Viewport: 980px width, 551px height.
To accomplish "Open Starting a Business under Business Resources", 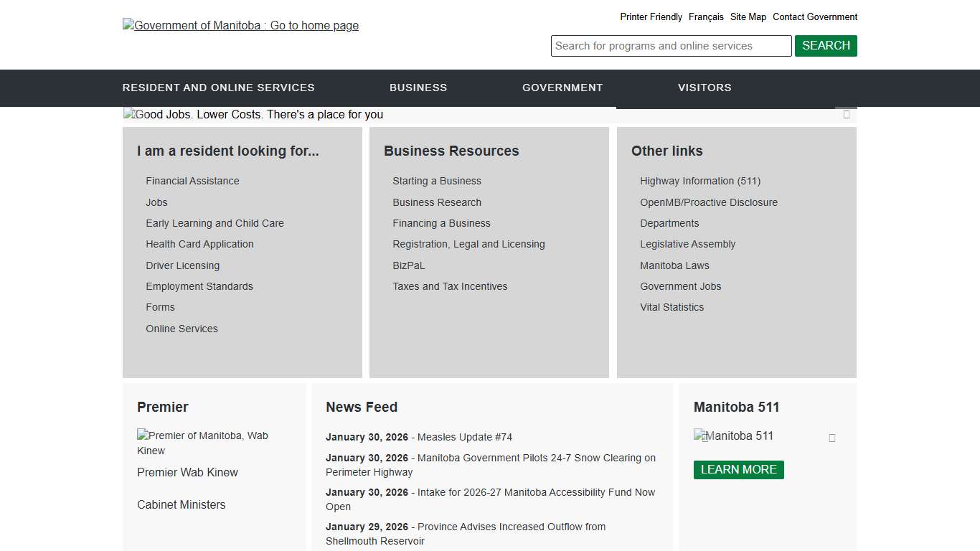I will [x=436, y=181].
